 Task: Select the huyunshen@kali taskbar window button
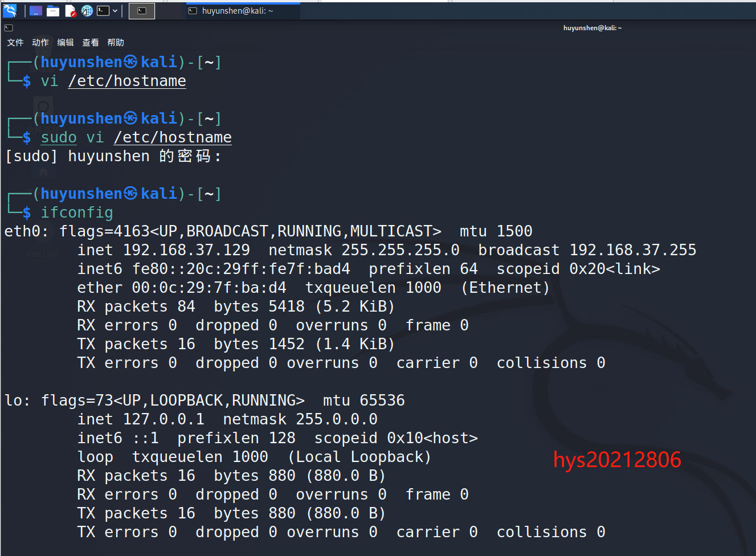(x=243, y=11)
